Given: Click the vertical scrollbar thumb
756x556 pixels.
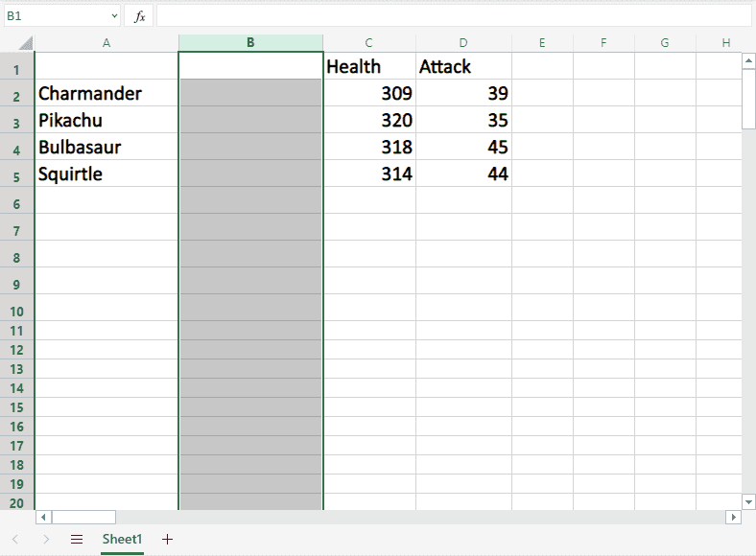Looking at the screenshot, I should (749, 98).
